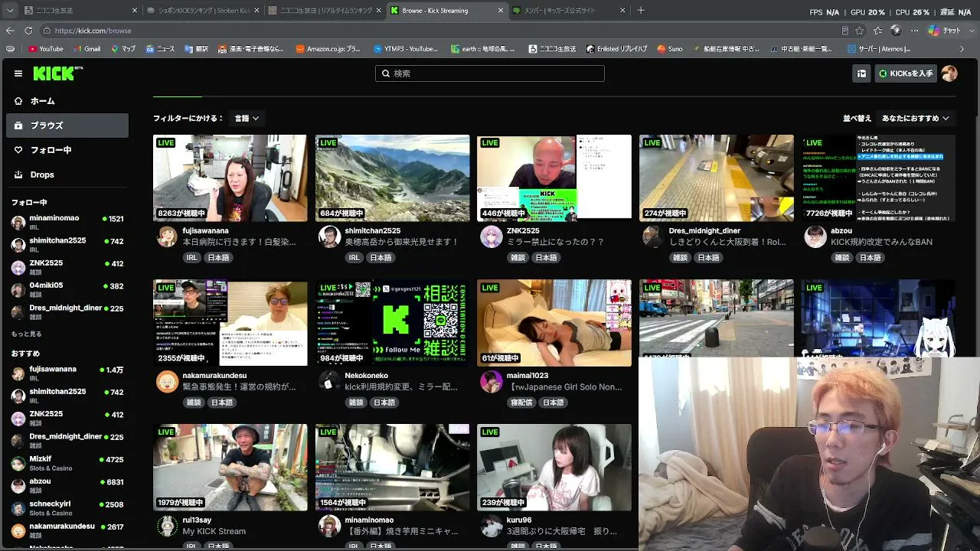Open the 翻訳 bookmark

click(196, 49)
